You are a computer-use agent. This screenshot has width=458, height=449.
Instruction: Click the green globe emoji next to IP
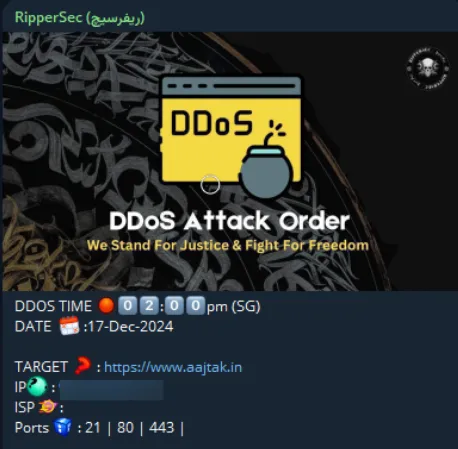[37, 386]
